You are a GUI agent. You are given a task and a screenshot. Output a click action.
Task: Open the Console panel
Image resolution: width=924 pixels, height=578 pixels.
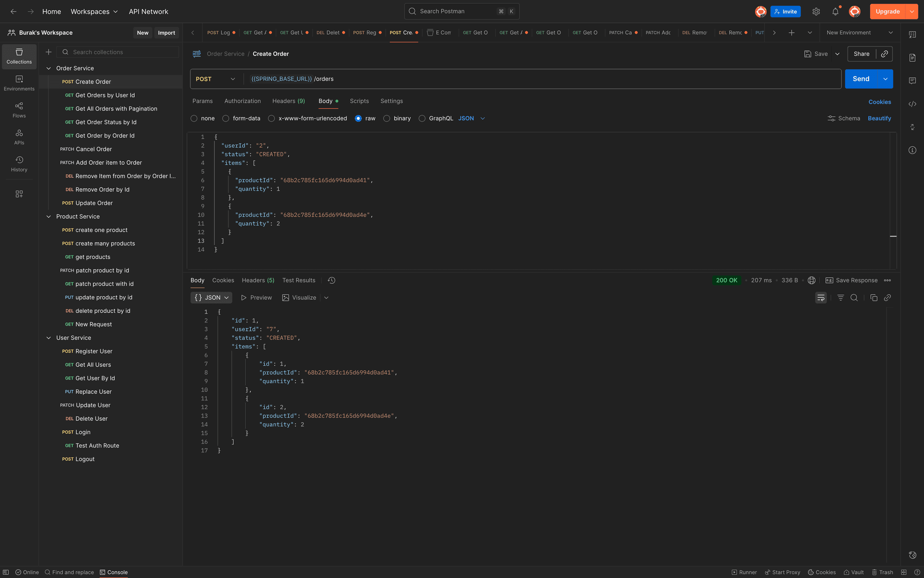(x=114, y=572)
